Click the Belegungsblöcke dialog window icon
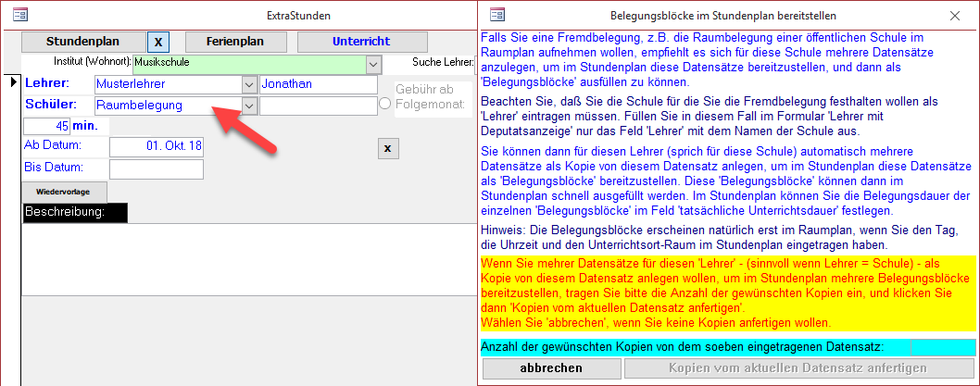This screenshot has width=980, height=386. 497,15
